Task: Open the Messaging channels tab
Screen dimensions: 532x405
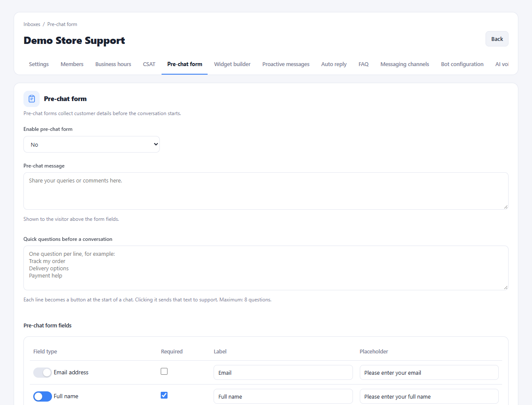Action: [405, 64]
